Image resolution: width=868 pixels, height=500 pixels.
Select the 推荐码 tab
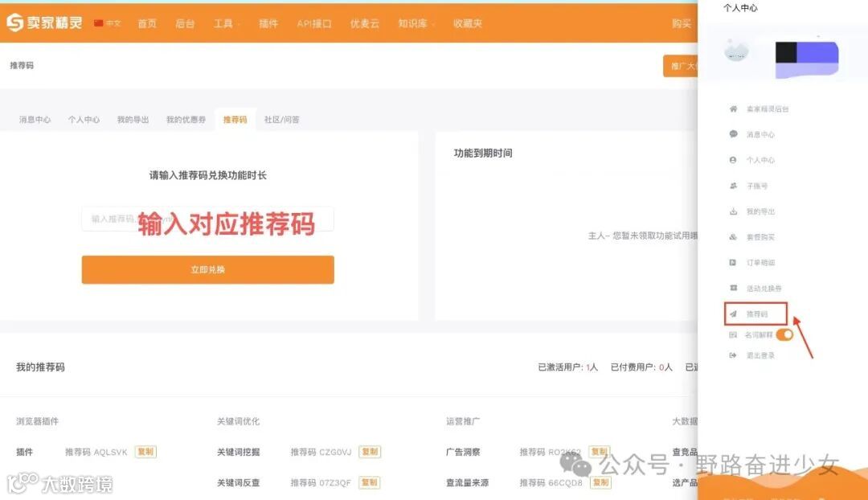click(x=235, y=120)
